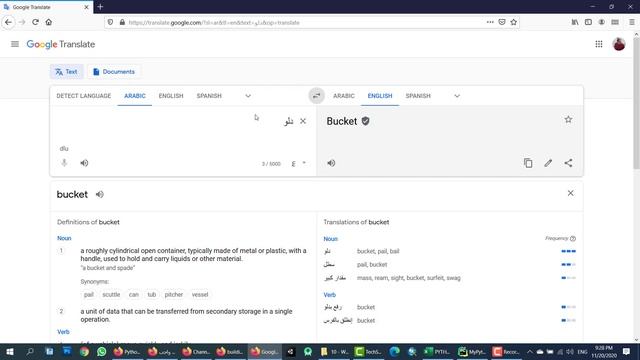
Task: Clear the Arabic source text
Action: pyautogui.click(x=303, y=121)
